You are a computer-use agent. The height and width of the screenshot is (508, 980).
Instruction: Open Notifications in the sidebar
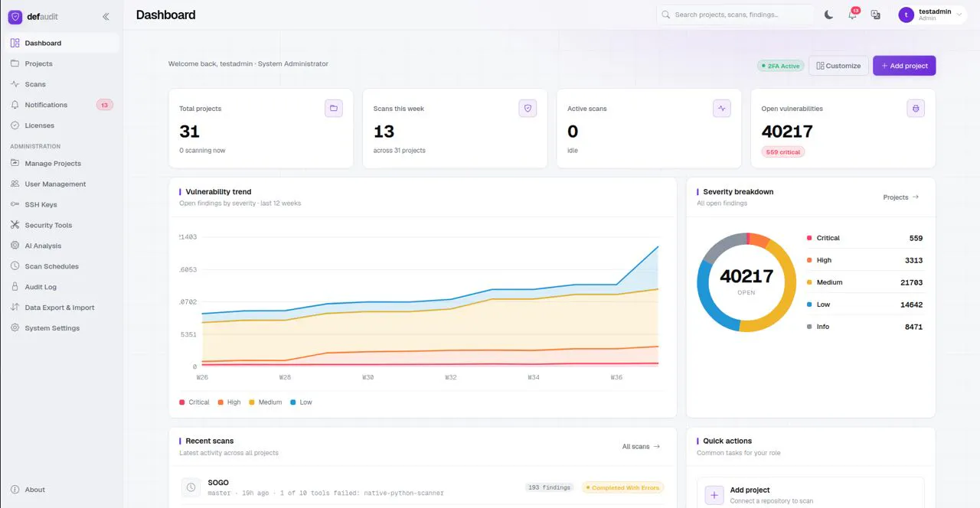coord(62,105)
